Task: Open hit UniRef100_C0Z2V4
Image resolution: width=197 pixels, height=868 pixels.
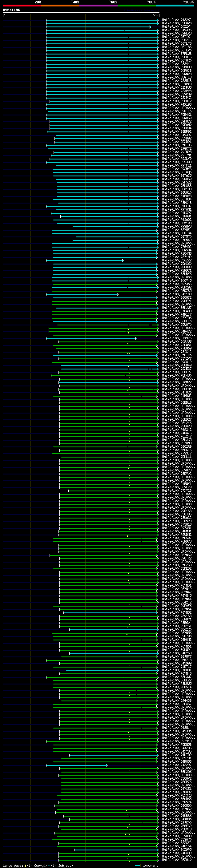Action: (x=176, y=26)
